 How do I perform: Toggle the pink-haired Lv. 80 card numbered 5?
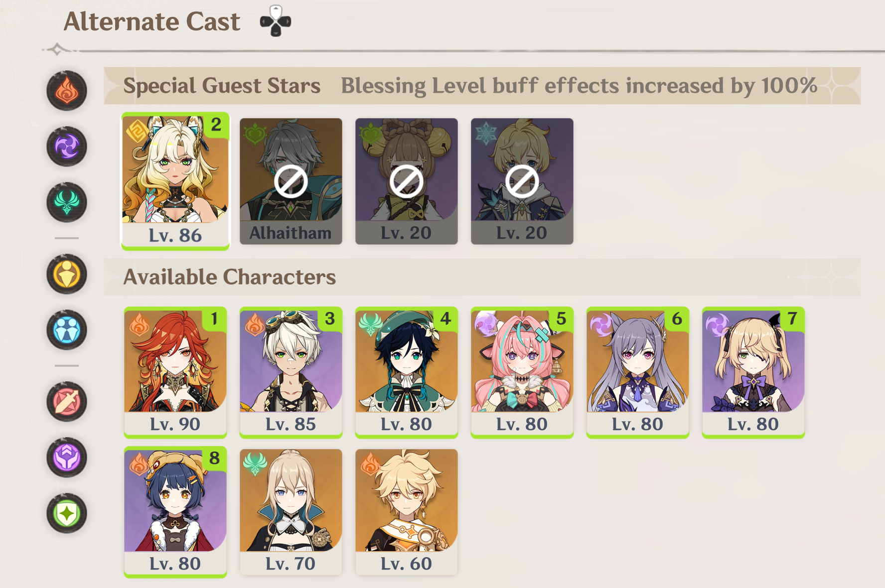[x=522, y=373]
